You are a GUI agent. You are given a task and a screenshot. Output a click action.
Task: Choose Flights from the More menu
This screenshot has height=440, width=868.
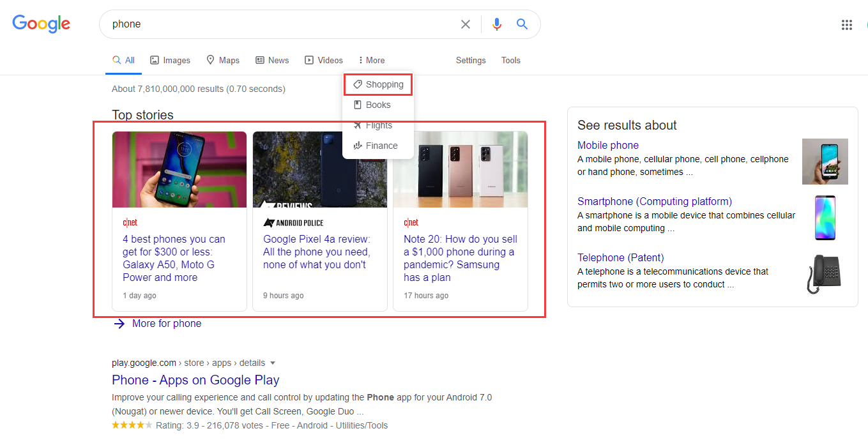point(378,125)
